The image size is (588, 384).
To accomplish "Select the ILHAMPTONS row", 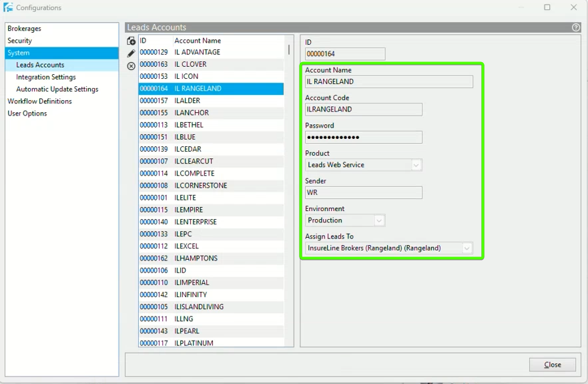I will pos(211,258).
